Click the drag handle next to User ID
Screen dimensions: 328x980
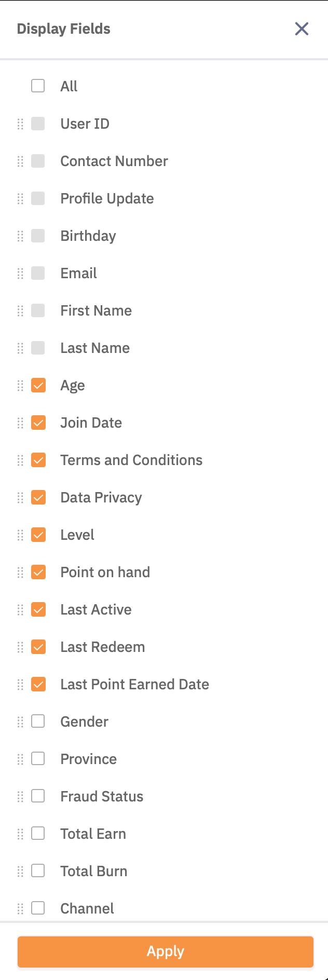(21, 124)
